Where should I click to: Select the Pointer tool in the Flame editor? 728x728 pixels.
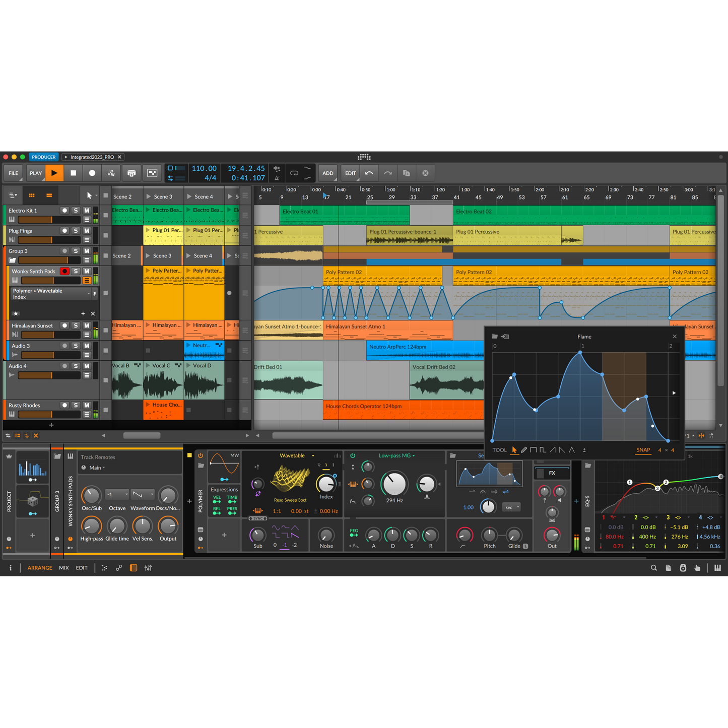514,449
